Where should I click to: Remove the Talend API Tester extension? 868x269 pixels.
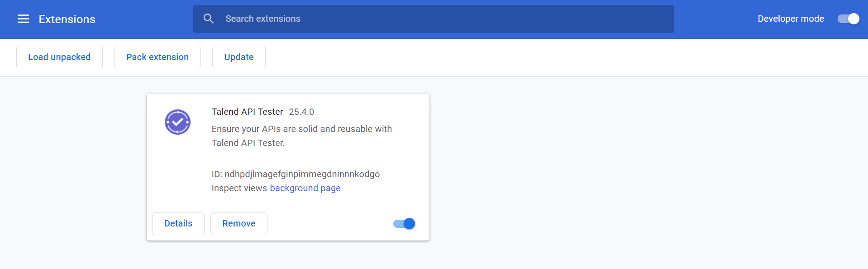coord(238,224)
